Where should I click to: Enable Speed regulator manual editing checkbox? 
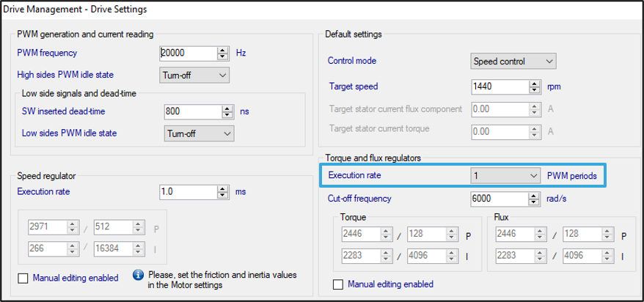23,279
